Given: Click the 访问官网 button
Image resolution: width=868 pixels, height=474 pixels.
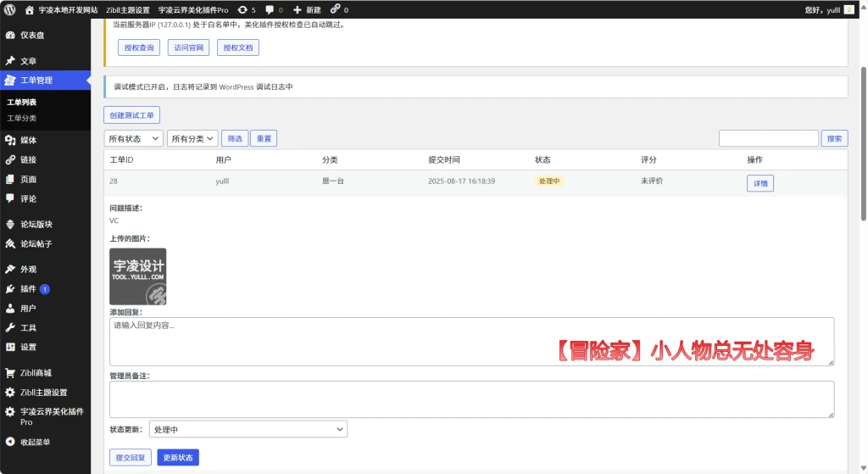Looking at the screenshot, I should pyautogui.click(x=189, y=47).
